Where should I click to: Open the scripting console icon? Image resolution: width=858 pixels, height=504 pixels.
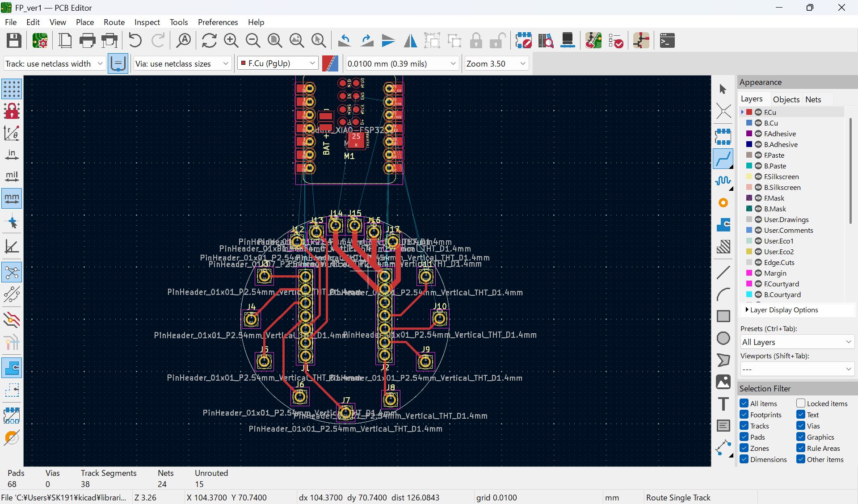pos(667,41)
